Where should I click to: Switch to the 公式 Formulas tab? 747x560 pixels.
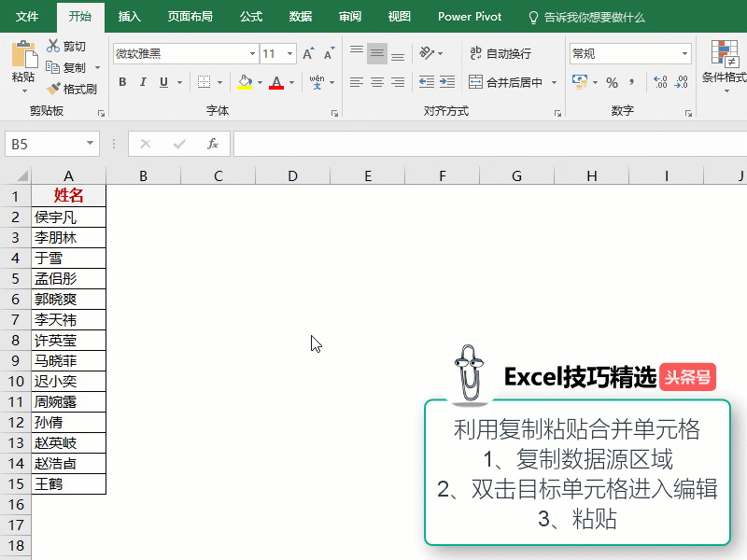[x=251, y=17]
